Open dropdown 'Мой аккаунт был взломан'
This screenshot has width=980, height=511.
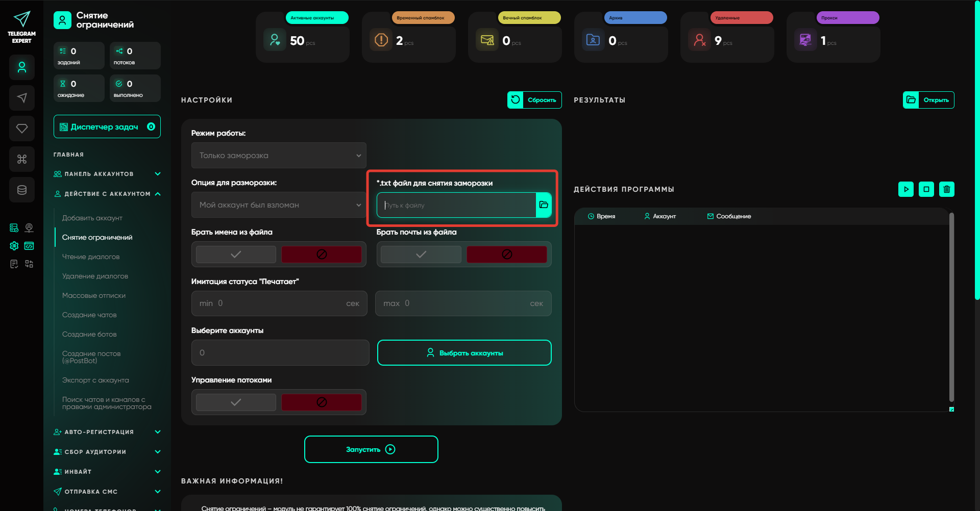279,205
